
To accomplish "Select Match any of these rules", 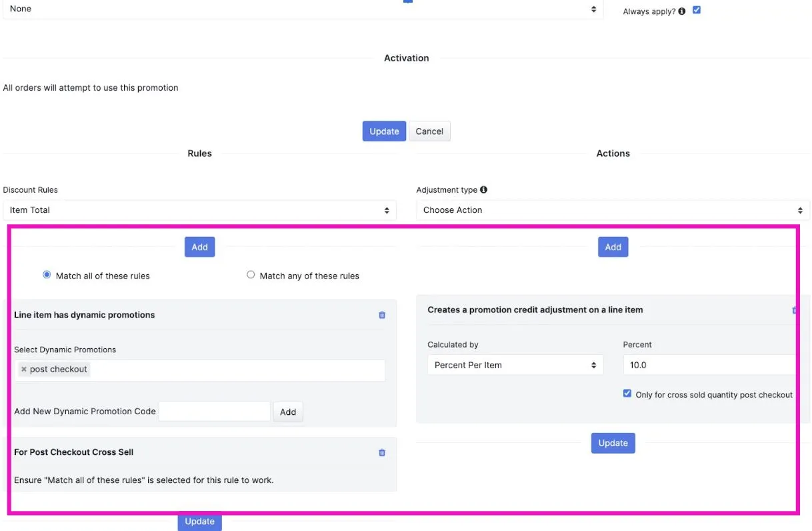I will 251,274.
